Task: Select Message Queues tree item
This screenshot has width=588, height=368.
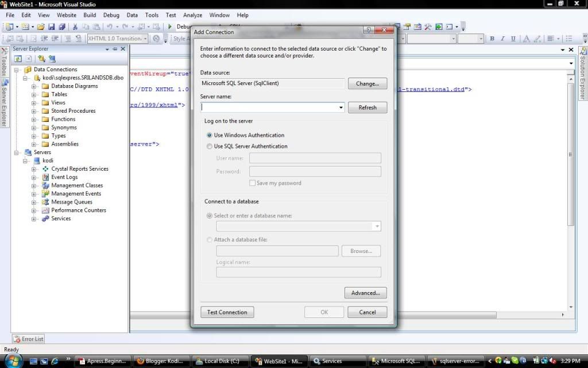Action: (72, 202)
